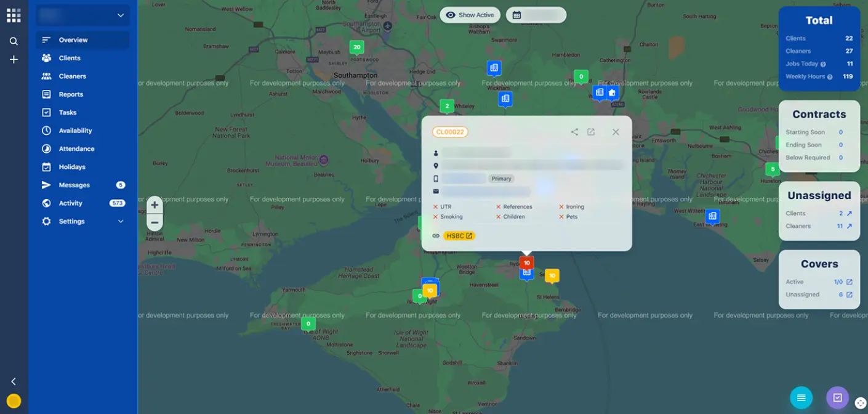The height and width of the screenshot is (414, 868).
Task: Click the teal list button at bottom right
Action: click(x=801, y=398)
